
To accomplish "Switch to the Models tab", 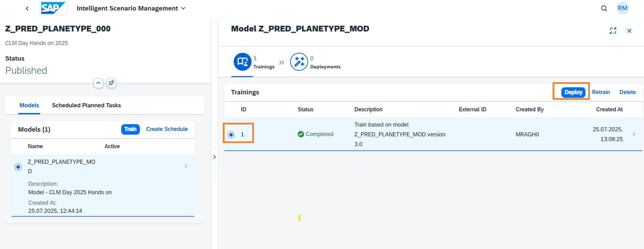I will coord(29,105).
